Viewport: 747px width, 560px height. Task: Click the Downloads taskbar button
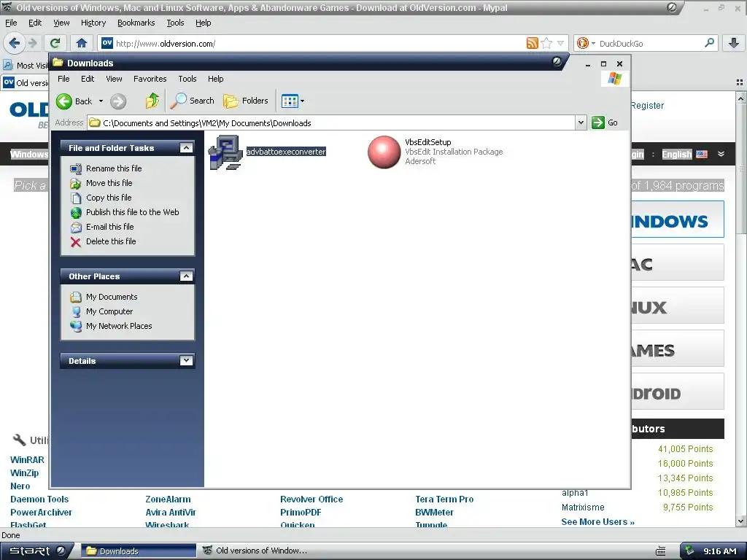pos(138,551)
